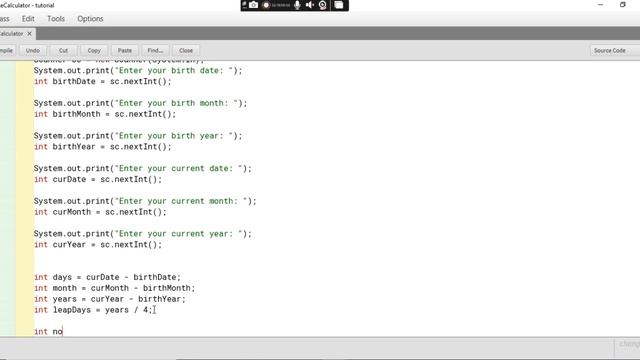Screen dimensions: 640x360
Task: Click line 'int curYear = sc.nextInt();'
Action: 98,244
